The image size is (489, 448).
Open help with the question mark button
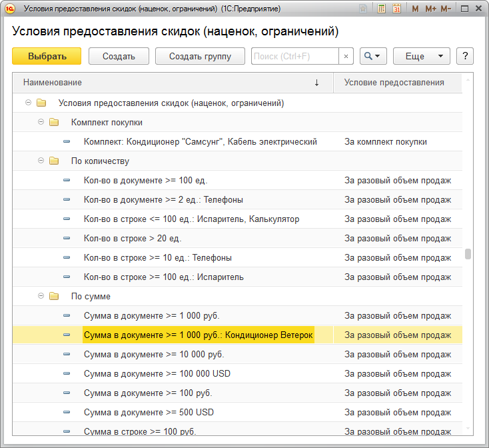pos(464,57)
